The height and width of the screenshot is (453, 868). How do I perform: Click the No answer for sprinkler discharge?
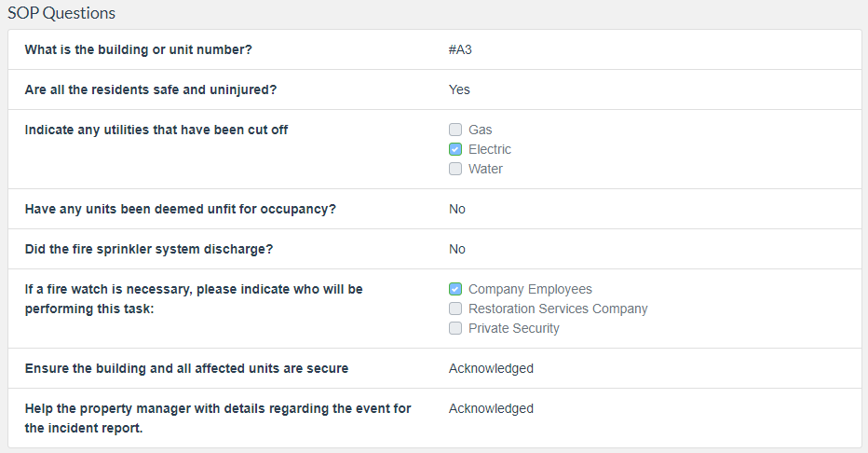pos(457,249)
